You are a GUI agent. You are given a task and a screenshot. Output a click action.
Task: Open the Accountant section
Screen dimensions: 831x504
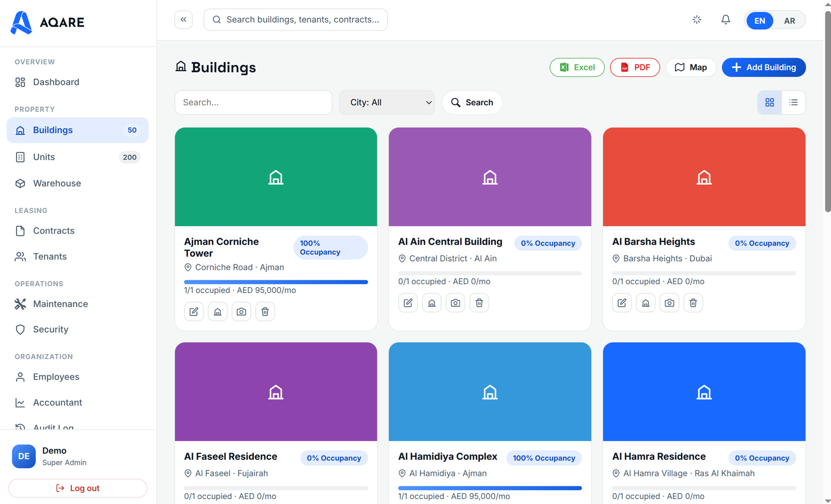[x=78, y=403]
